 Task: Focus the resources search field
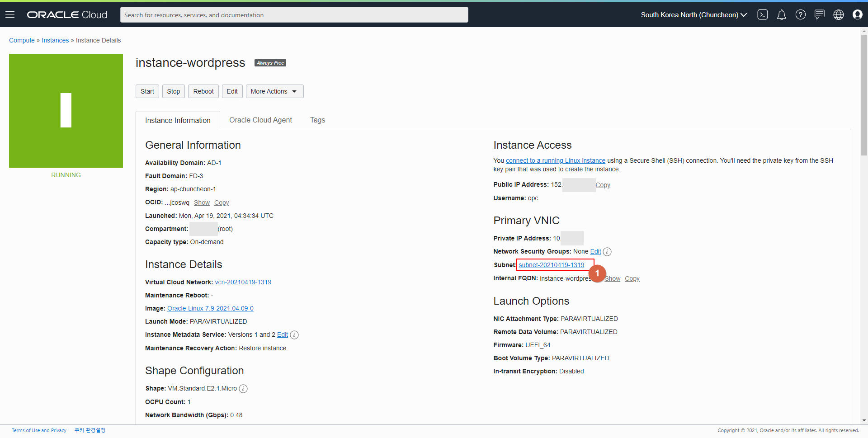click(x=294, y=15)
